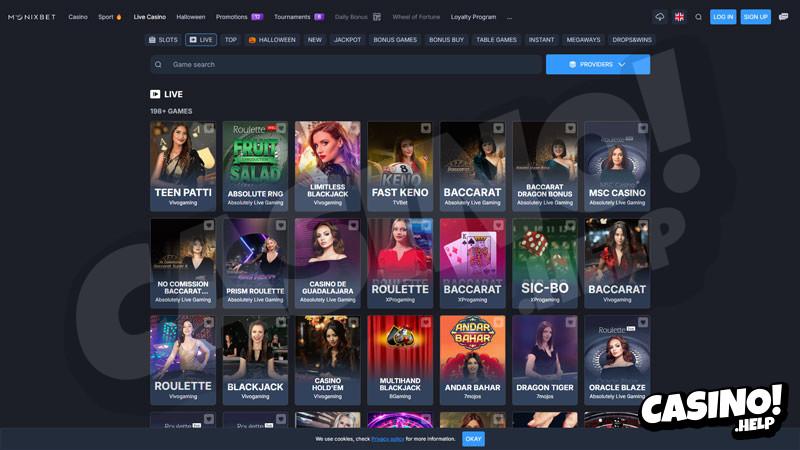
Task: Click the Sign Up button
Action: 756,17
